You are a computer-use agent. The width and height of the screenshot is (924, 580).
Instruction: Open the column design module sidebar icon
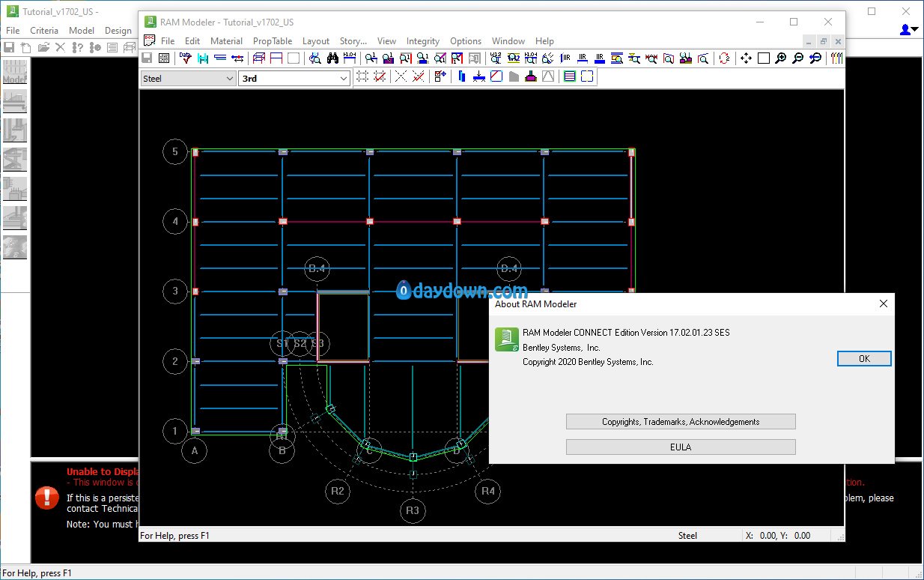point(15,130)
